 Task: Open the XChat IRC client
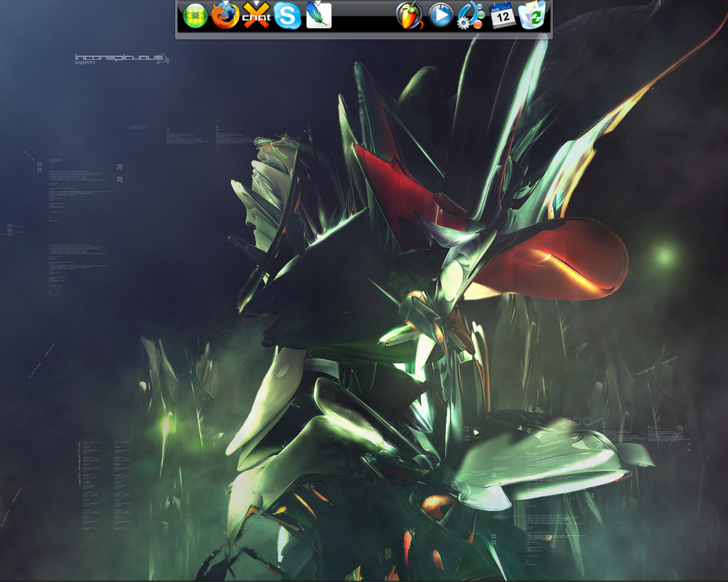click(x=256, y=16)
